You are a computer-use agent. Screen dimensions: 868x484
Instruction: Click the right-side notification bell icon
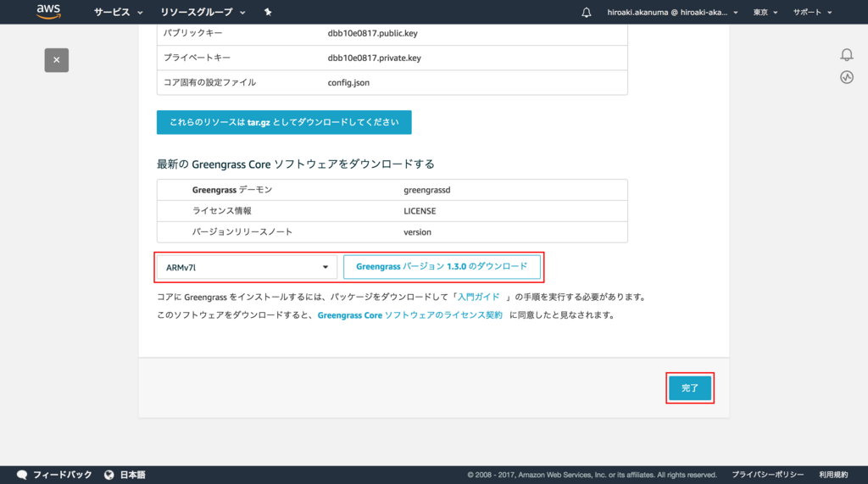pos(847,54)
